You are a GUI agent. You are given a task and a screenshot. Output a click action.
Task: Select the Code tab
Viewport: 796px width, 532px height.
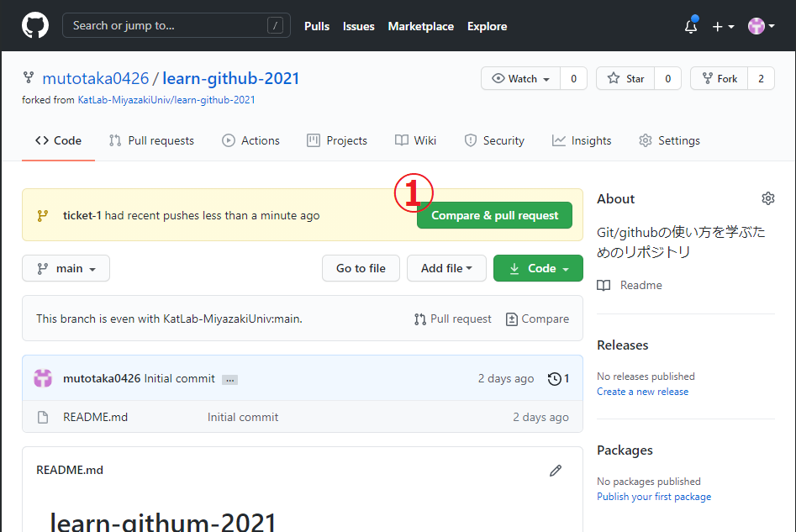[58, 140]
